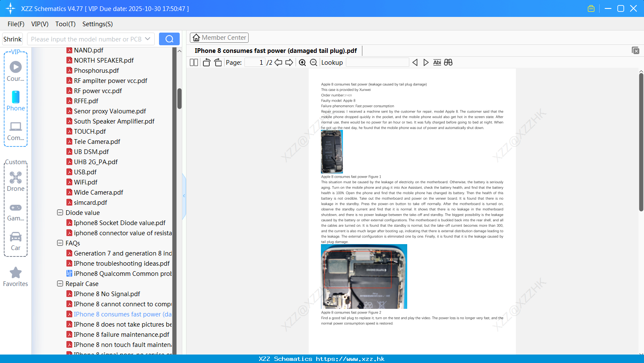Toggle the Abi whole-word match option

pos(437,63)
